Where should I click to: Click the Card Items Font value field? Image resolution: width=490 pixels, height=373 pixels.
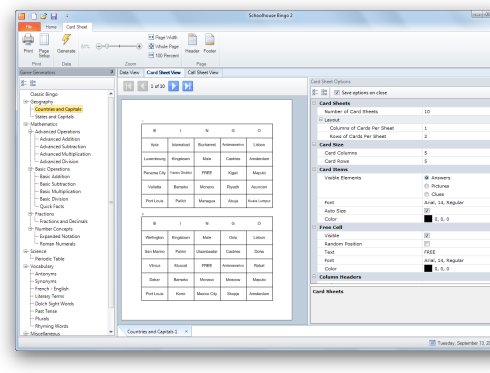(456, 202)
